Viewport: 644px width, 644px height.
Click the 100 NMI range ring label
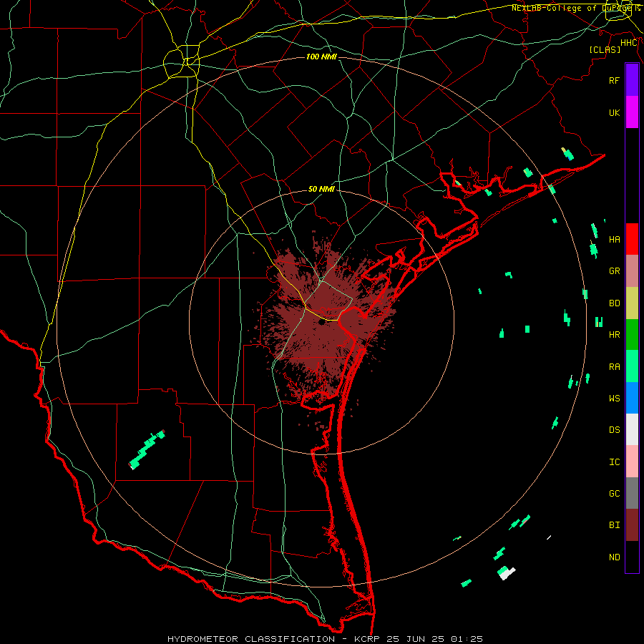point(321,57)
